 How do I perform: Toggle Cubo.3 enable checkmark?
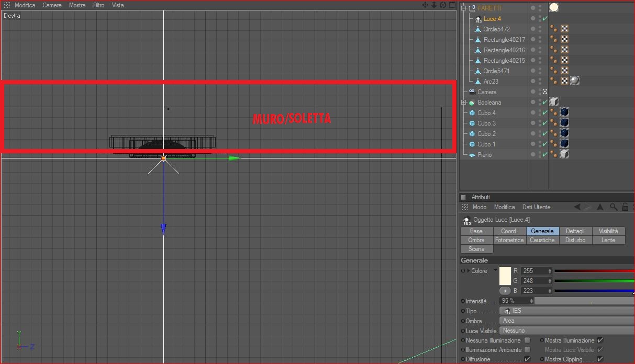point(545,123)
